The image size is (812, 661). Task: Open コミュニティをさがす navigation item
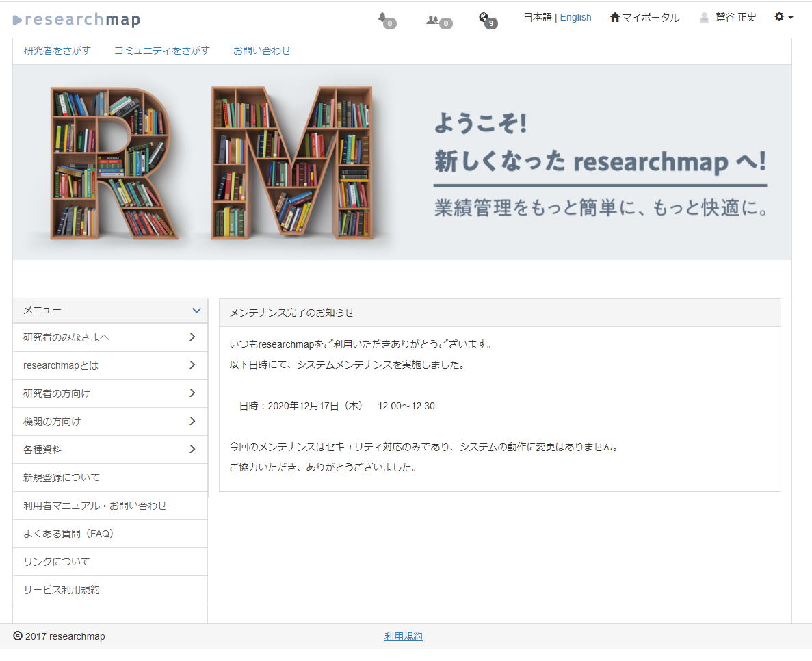click(x=161, y=51)
